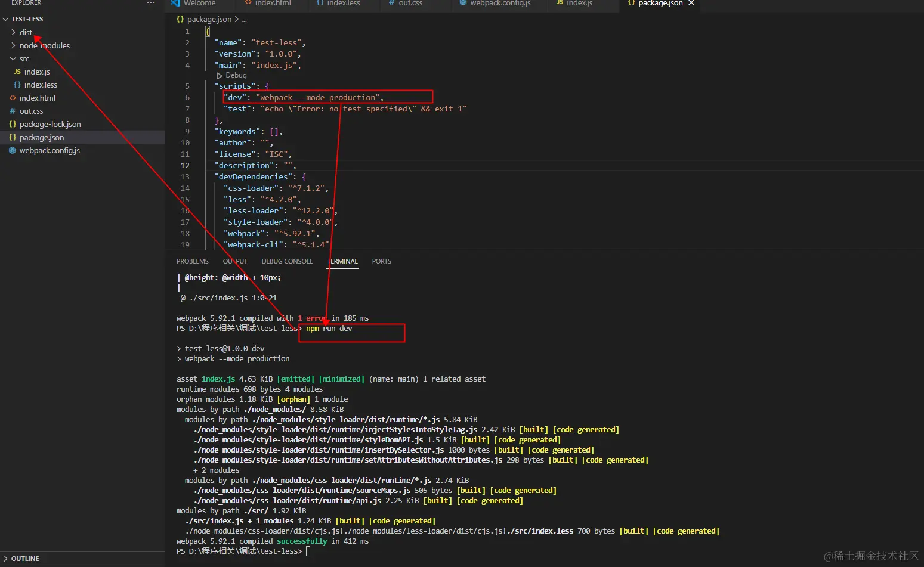Click "> test-less@1.0.0 dev" terminal line
The image size is (924, 567).
click(221, 349)
